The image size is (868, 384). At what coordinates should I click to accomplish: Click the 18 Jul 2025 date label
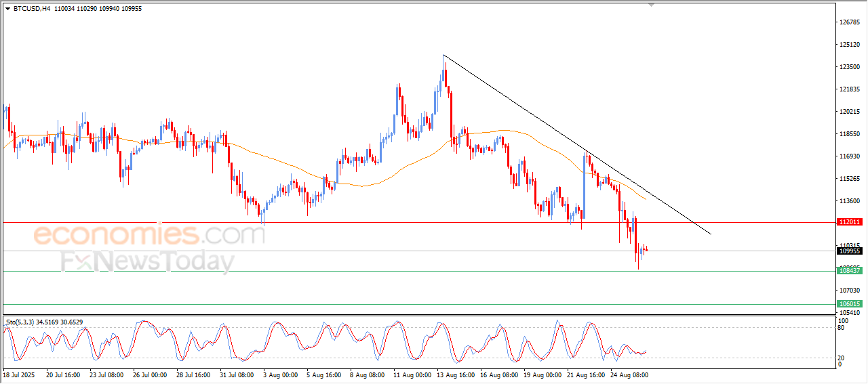click(17, 375)
